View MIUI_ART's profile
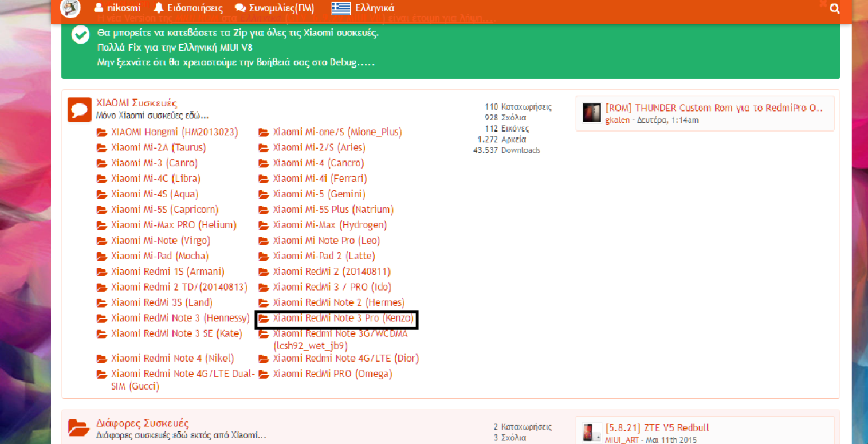The width and height of the screenshot is (868, 444). point(622,440)
